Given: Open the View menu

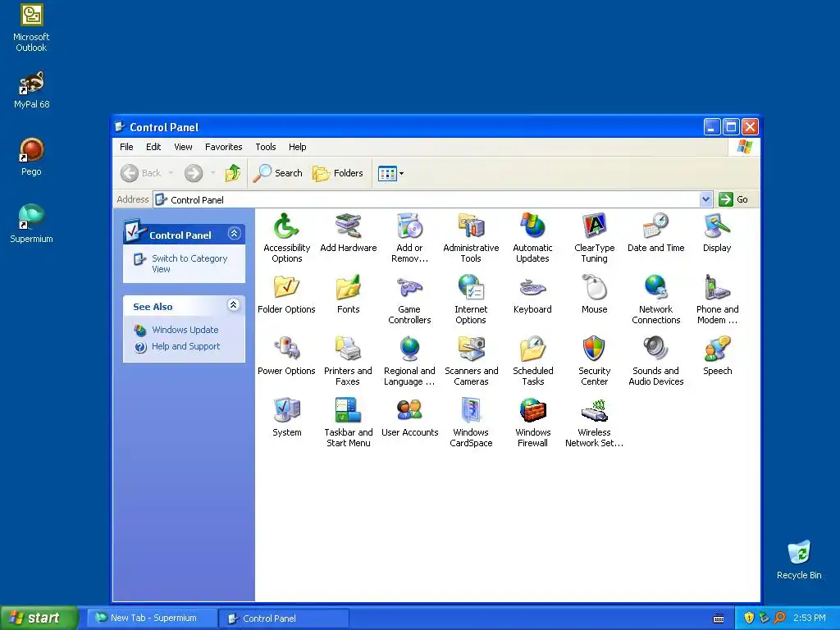Looking at the screenshot, I should [183, 147].
